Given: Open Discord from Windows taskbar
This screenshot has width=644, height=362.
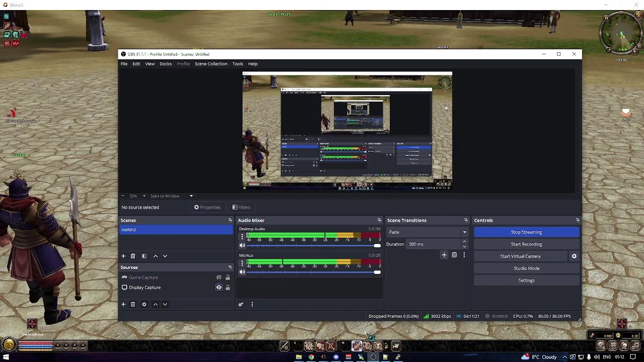Looking at the screenshot, I should click(x=336, y=357).
